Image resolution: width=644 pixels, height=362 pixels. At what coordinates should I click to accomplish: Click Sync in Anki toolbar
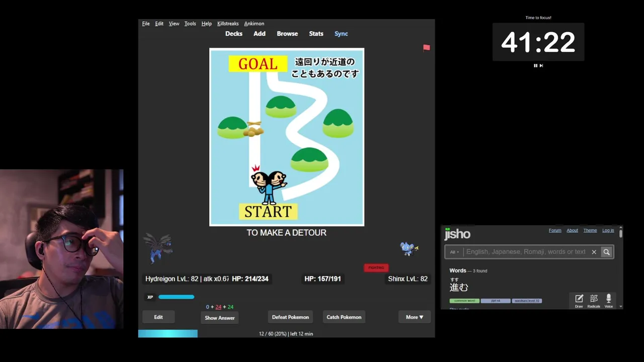click(341, 34)
